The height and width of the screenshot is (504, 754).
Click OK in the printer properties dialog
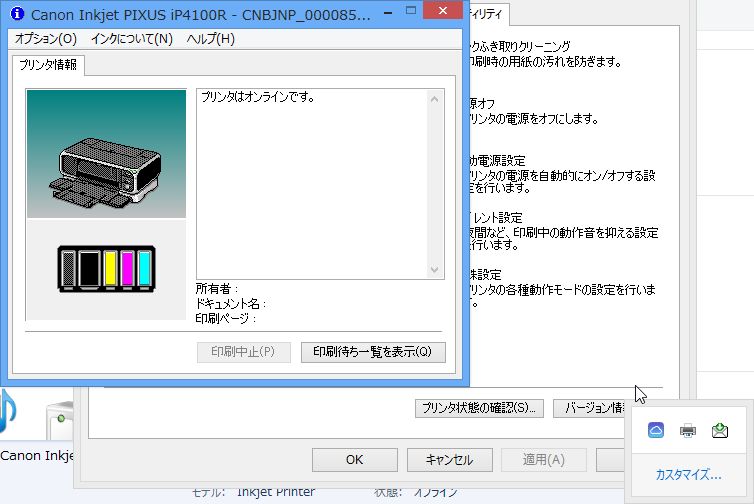coord(355,460)
